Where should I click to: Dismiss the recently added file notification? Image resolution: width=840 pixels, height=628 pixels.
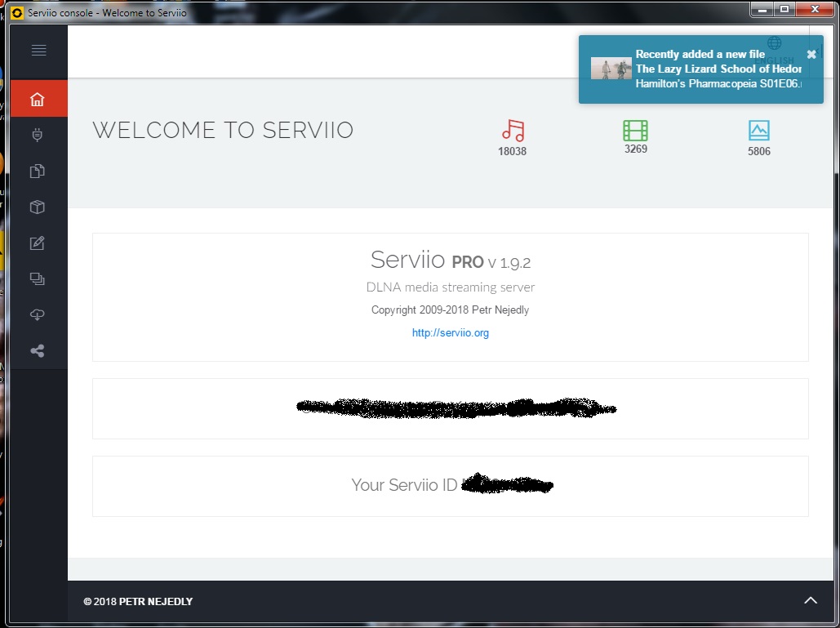click(811, 54)
